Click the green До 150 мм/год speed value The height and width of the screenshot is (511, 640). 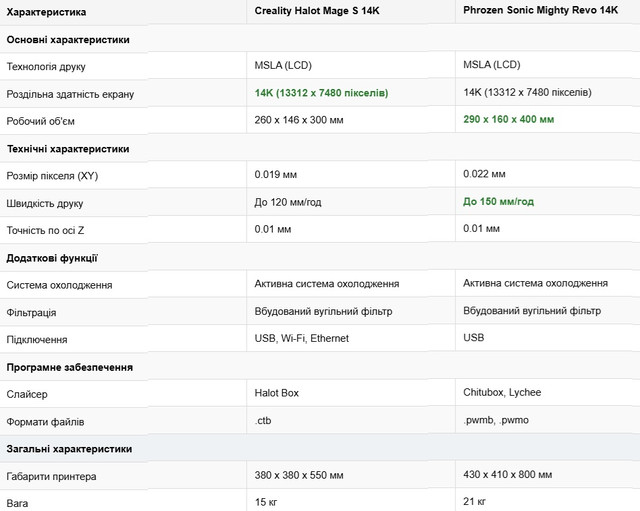click(498, 201)
